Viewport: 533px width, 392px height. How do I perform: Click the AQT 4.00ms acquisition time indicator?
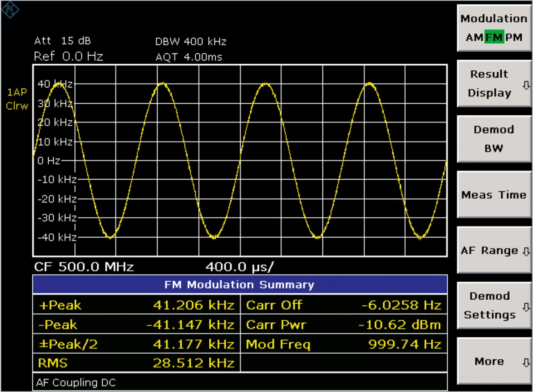point(188,57)
